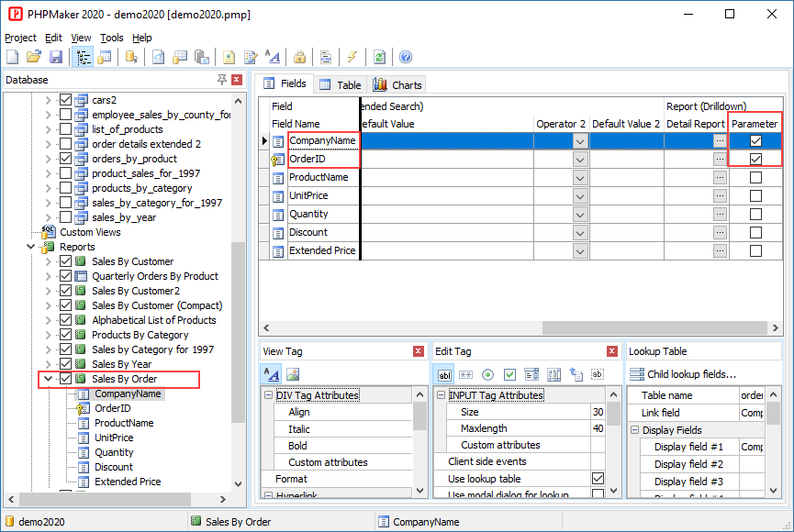Uncheck the Parameter checkbox for OrderID

pyautogui.click(x=755, y=159)
